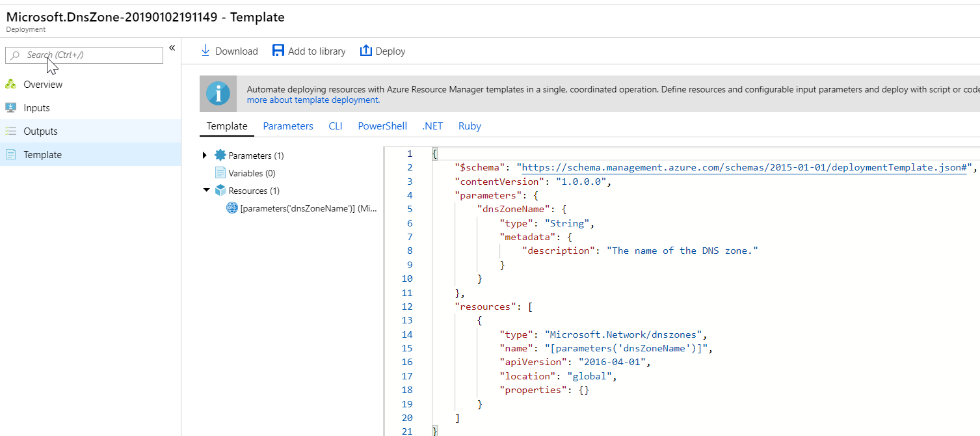The image size is (980, 436).
Task: Click "Microsoft.Network/dnszones" value
Action: (x=624, y=334)
